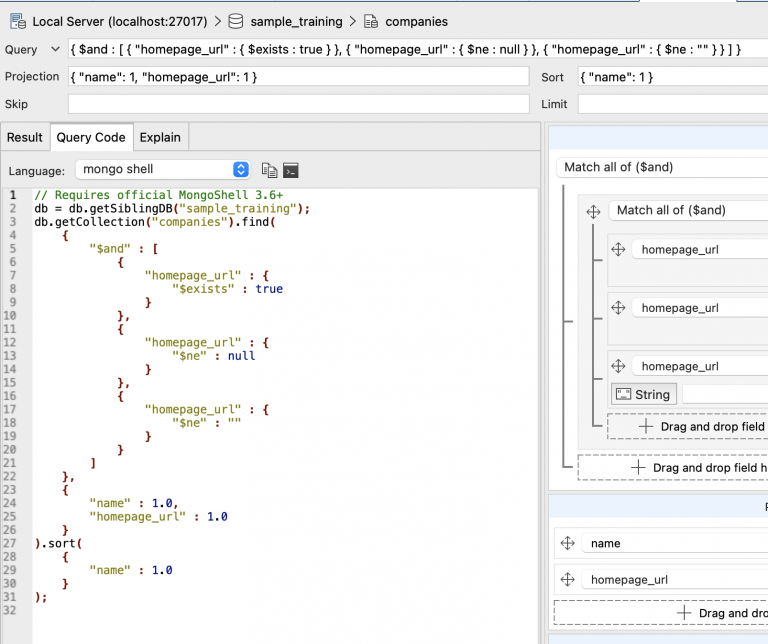
Task: Click Drag and drop field area in nested group
Action: 688,427
